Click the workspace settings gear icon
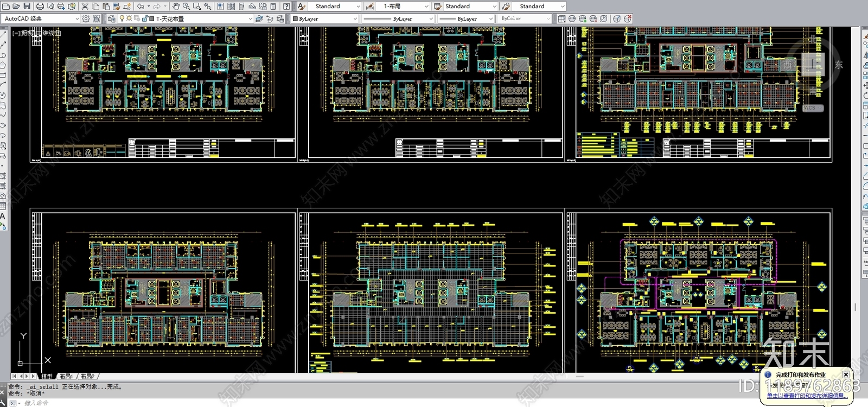Screen dimensions: 868x407 pyautogui.click(x=86, y=18)
